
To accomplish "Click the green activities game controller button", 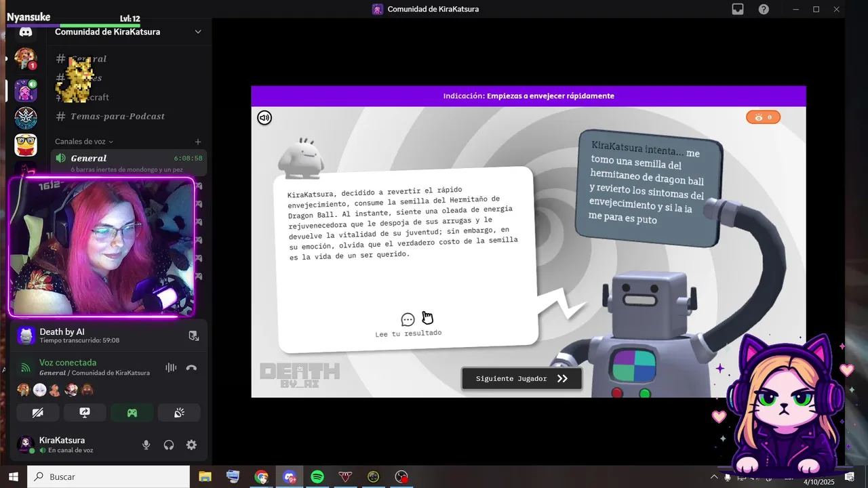I will tap(132, 412).
